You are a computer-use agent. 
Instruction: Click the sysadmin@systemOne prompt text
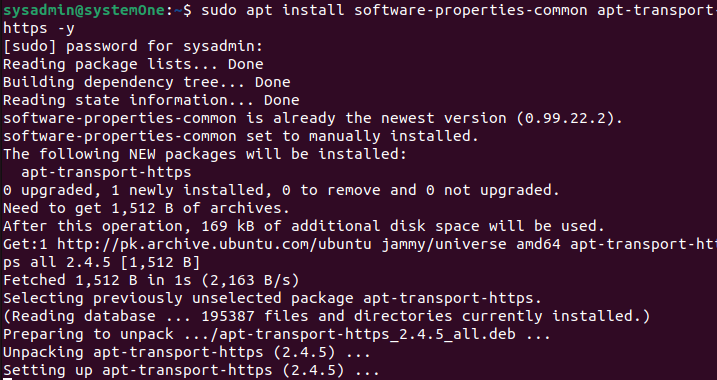click(84, 10)
